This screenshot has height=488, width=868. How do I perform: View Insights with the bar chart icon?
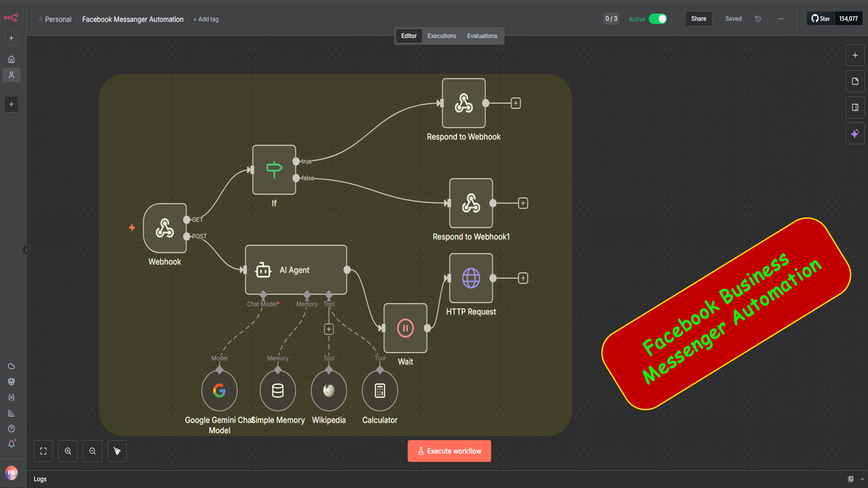click(x=12, y=413)
